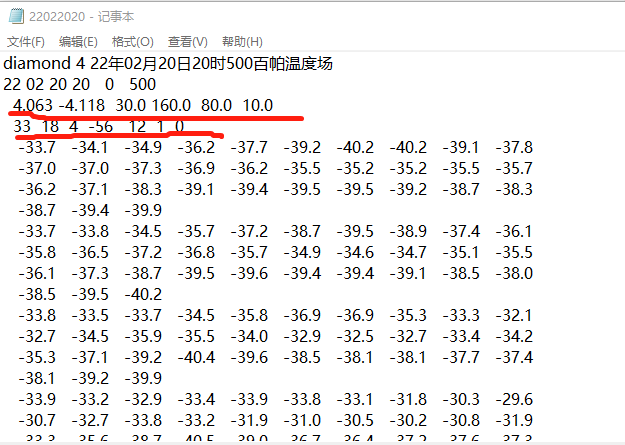This screenshot has height=445, width=625.
Task: Open the 文件(F) menu
Action: pyautogui.click(x=26, y=41)
